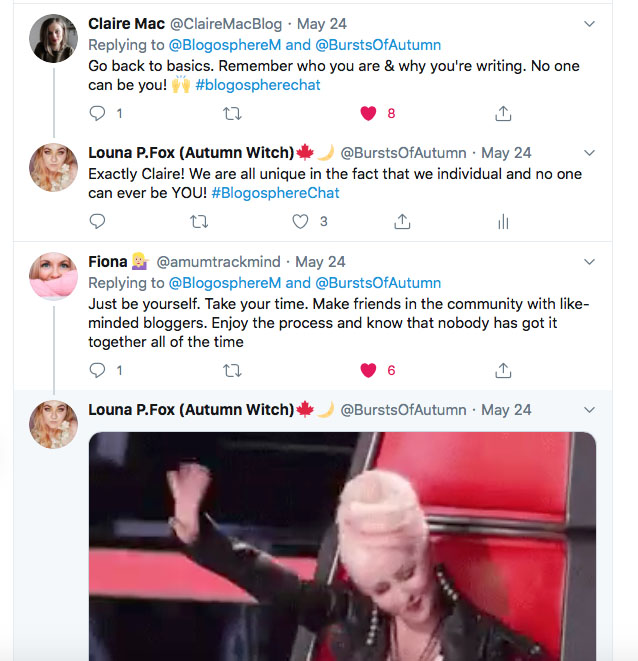
Task: Unlike Fiona's tweet with 6 likes
Action: pos(368,370)
